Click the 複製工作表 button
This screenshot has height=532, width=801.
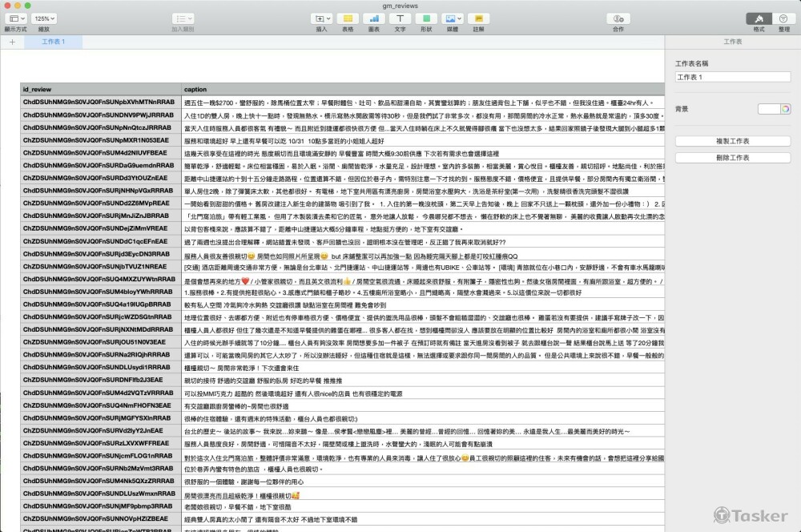(x=733, y=141)
